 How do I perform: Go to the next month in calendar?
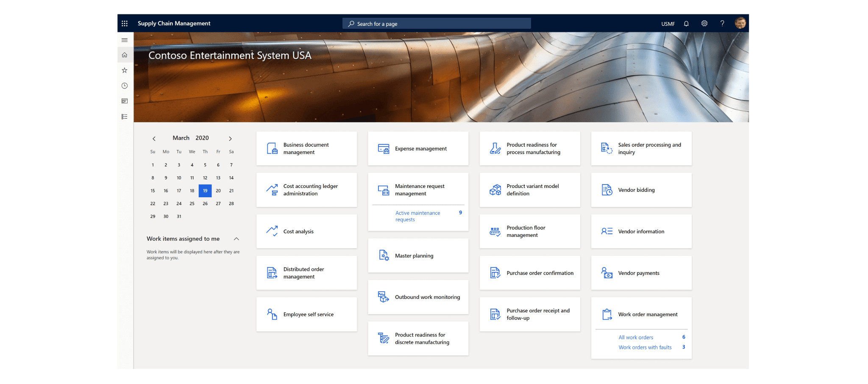pyautogui.click(x=231, y=138)
